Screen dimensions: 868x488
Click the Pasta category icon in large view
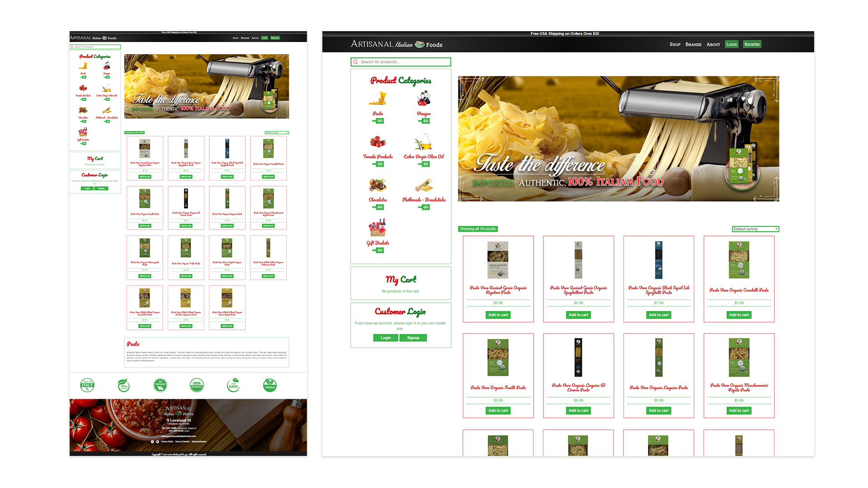tap(377, 98)
